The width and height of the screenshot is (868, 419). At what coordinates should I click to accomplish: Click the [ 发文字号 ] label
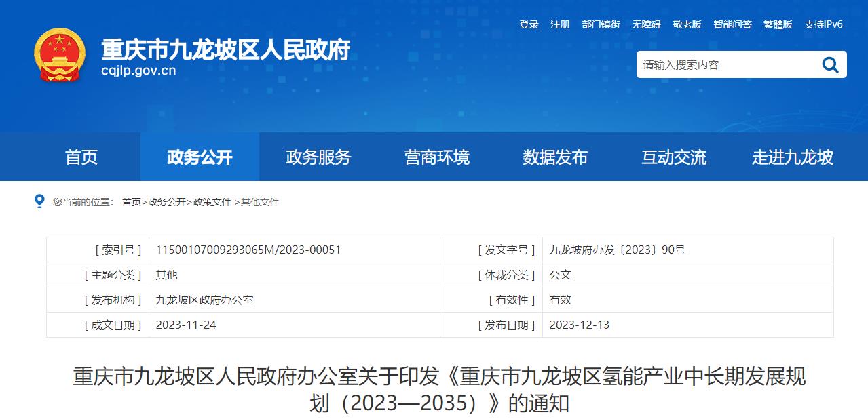tap(506, 250)
